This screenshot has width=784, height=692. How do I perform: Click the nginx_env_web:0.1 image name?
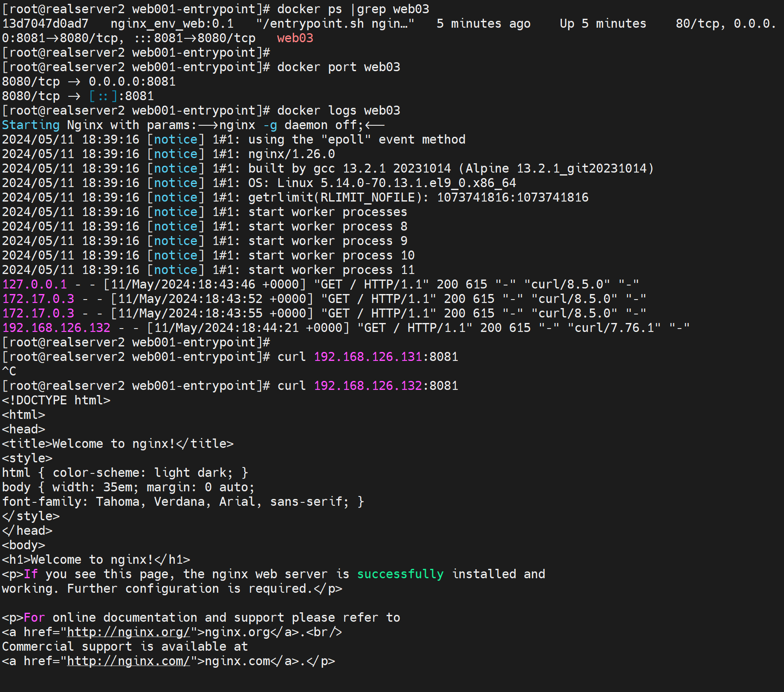coord(172,23)
